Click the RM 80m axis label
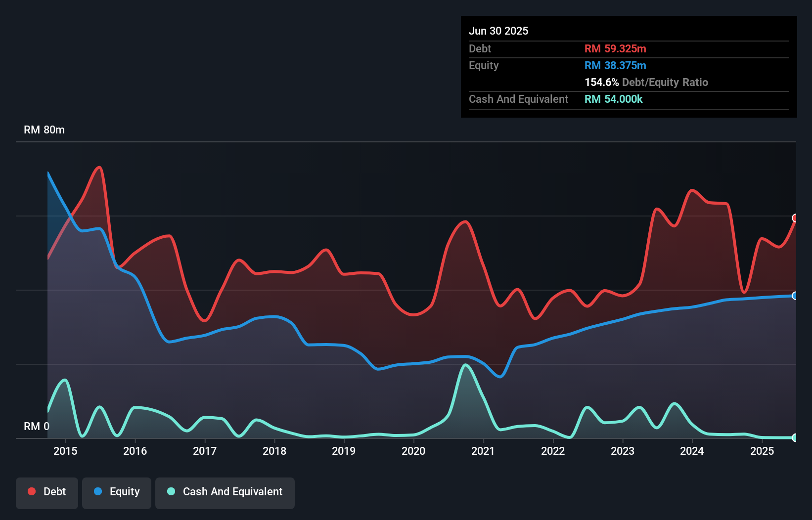812x520 pixels. click(x=44, y=130)
